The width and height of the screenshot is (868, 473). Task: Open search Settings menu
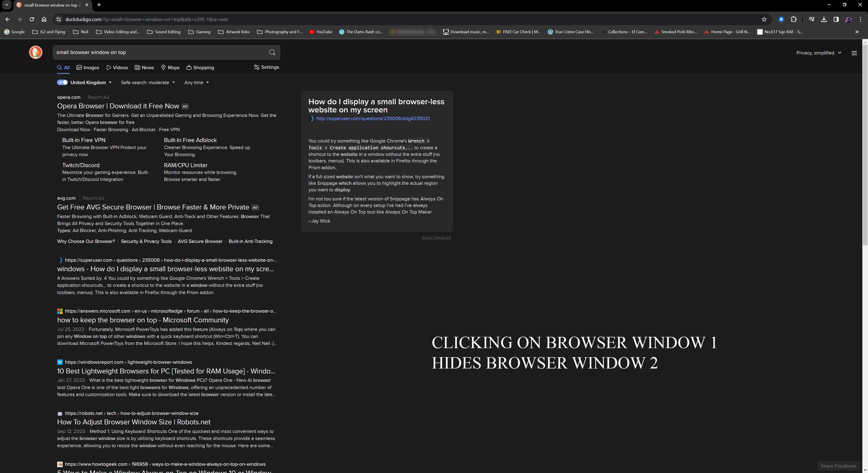266,67
